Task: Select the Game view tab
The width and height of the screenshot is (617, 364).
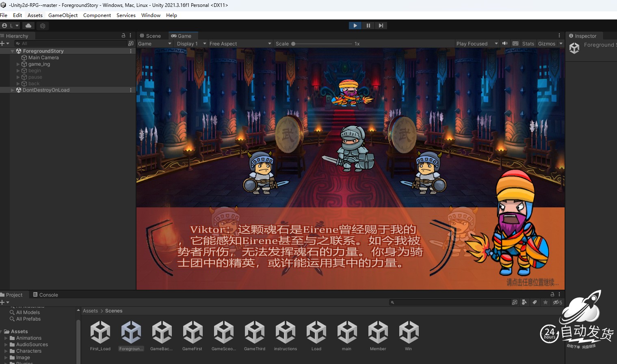Action: point(182,36)
